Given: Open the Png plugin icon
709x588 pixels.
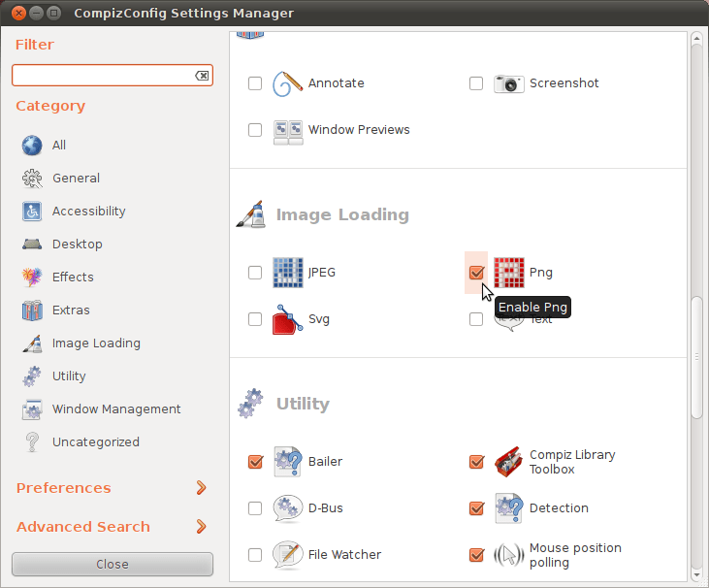Looking at the screenshot, I should pyautogui.click(x=509, y=273).
